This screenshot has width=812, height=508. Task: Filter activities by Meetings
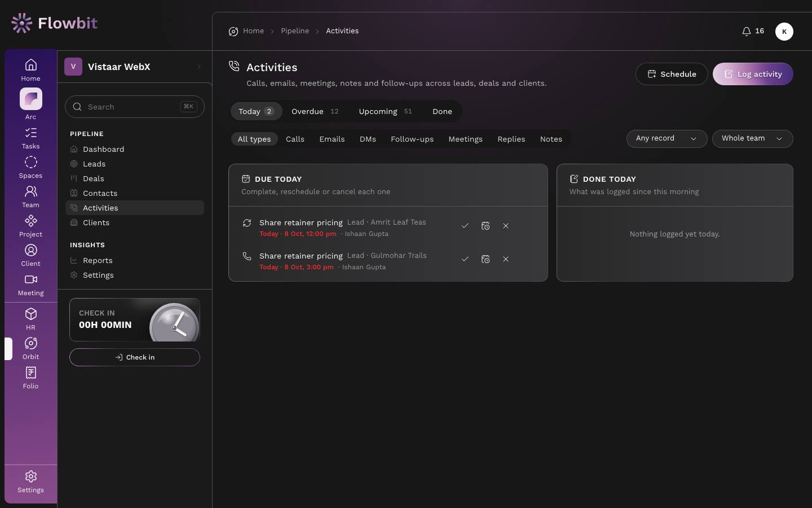pyautogui.click(x=465, y=139)
